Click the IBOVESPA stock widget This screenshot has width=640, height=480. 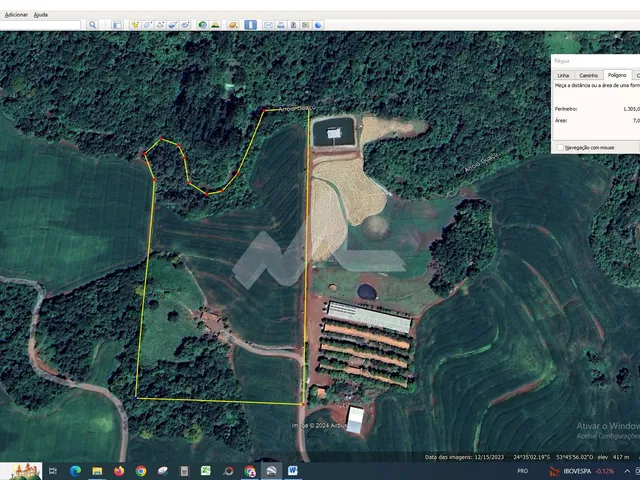581,471
